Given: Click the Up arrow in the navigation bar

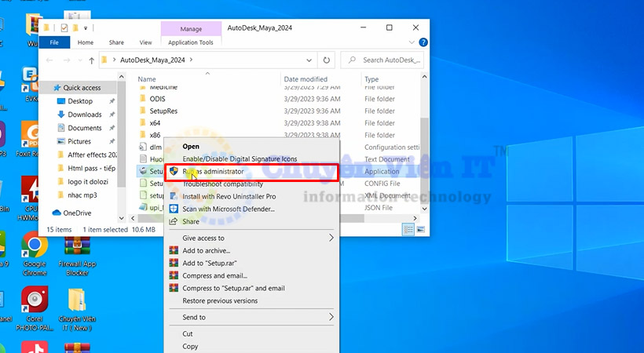Looking at the screenshot, I should (92, 60).
